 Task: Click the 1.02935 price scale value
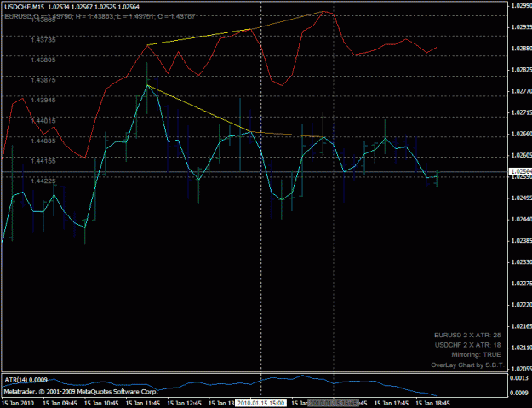click(521, 26)
